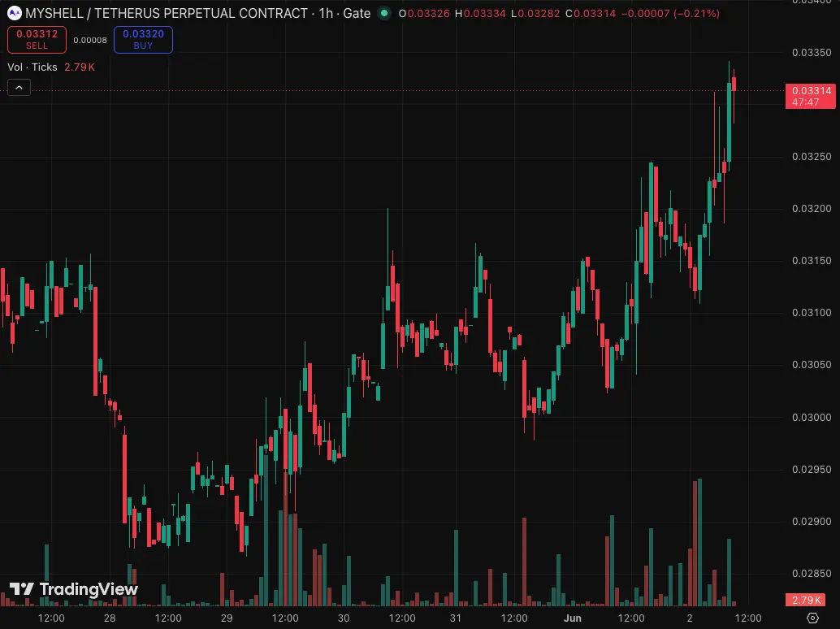
Task: Click the 2.79K volume tag on price axis
Action: tap(806, 600)
